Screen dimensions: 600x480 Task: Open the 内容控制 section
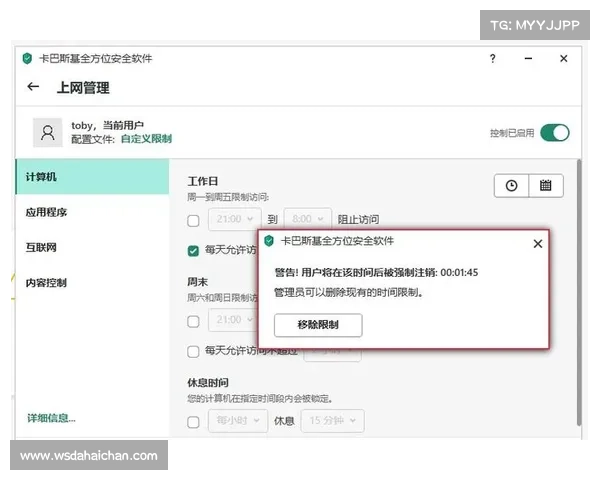(x=92, y=282)
